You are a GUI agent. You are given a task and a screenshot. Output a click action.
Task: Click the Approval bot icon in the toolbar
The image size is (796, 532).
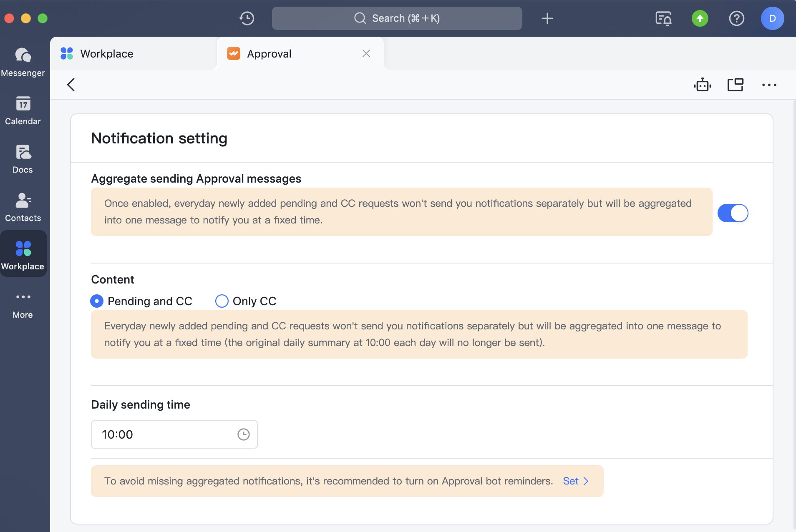pos(702,84)
